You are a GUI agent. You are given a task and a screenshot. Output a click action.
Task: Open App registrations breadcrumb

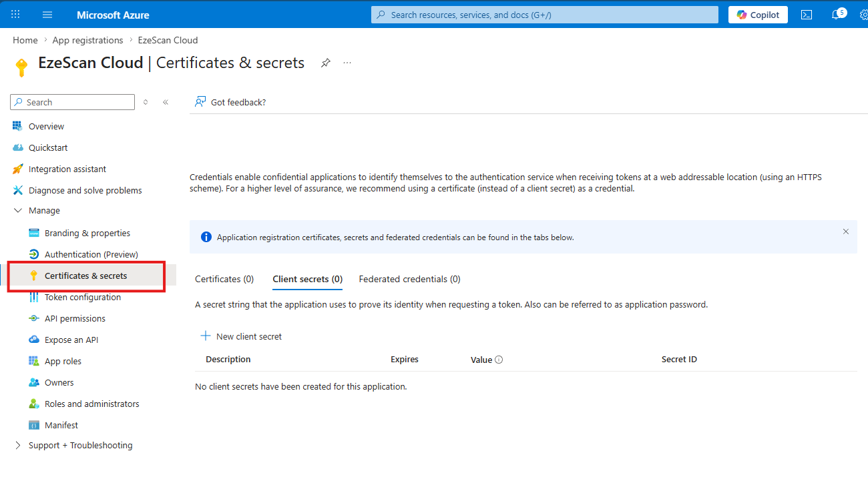click(x=88, y=40)
